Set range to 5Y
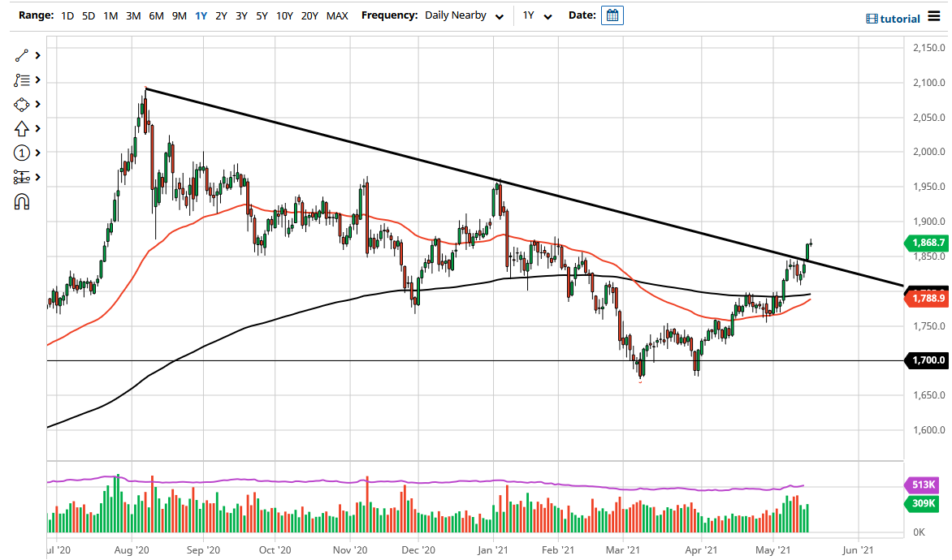 [262, 15]
